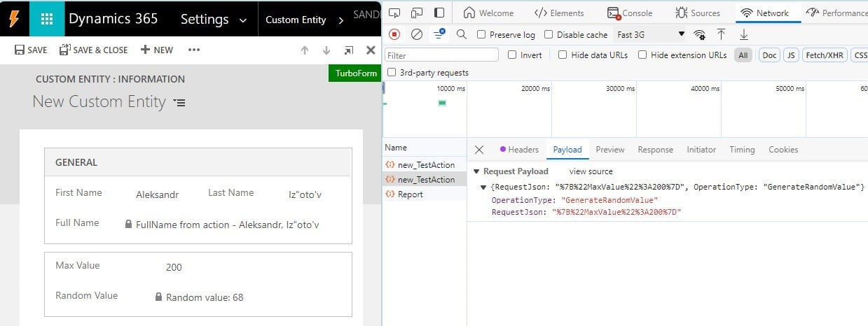Image resolution: width=868 pixels, height=326 pixels.
Task: Tick the Hide data URLs checkbox
Action: pos(563,55)
